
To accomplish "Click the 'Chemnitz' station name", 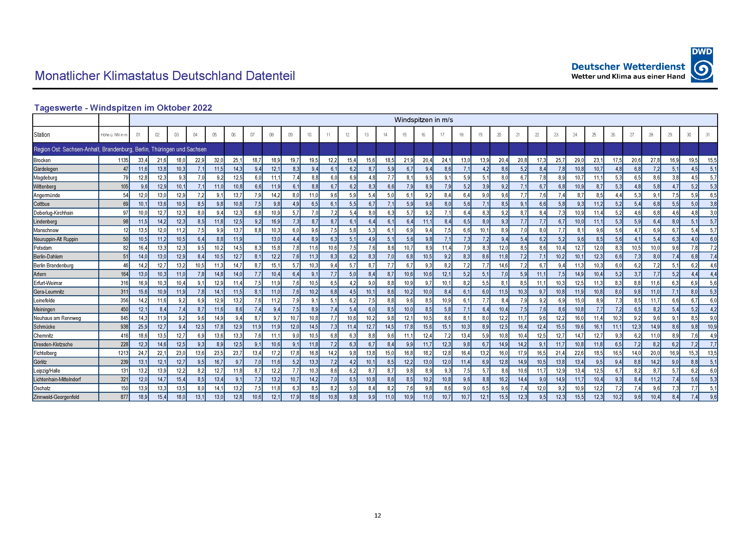I will [x=43, y=336].
